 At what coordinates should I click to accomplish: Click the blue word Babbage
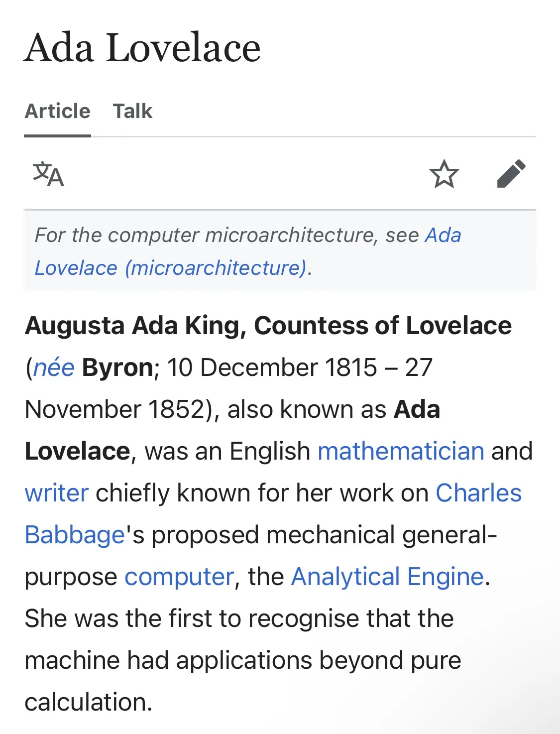[75, 535]
